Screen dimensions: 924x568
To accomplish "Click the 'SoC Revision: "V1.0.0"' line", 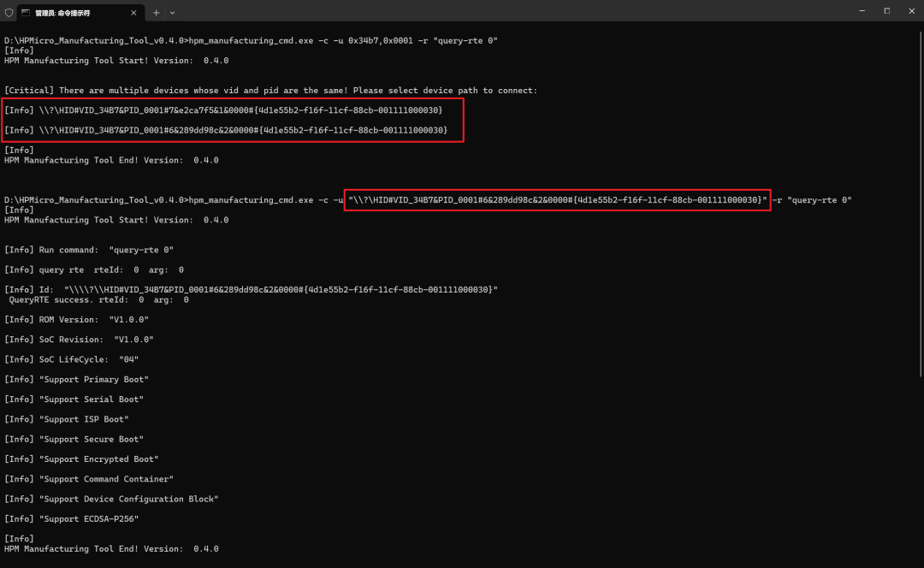I will [79, 340].
